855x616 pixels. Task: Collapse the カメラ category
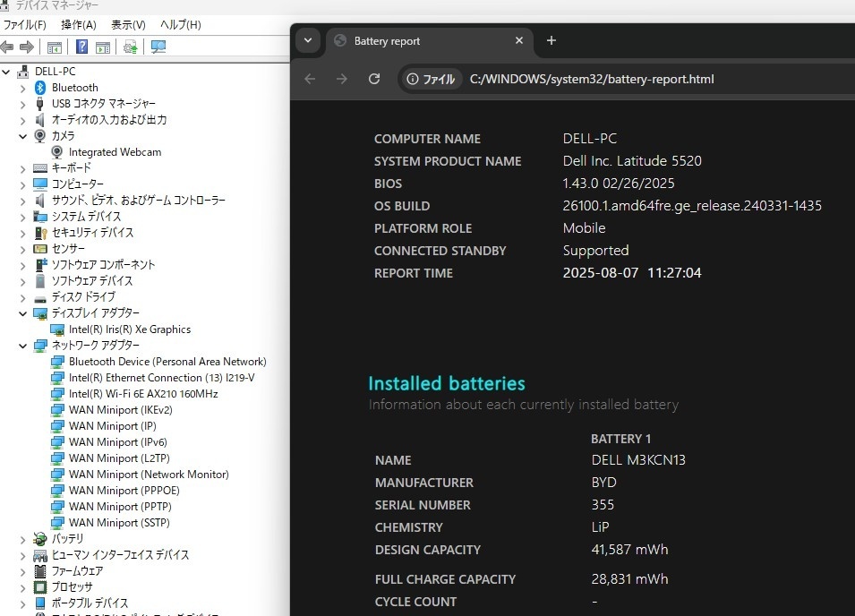22,136
